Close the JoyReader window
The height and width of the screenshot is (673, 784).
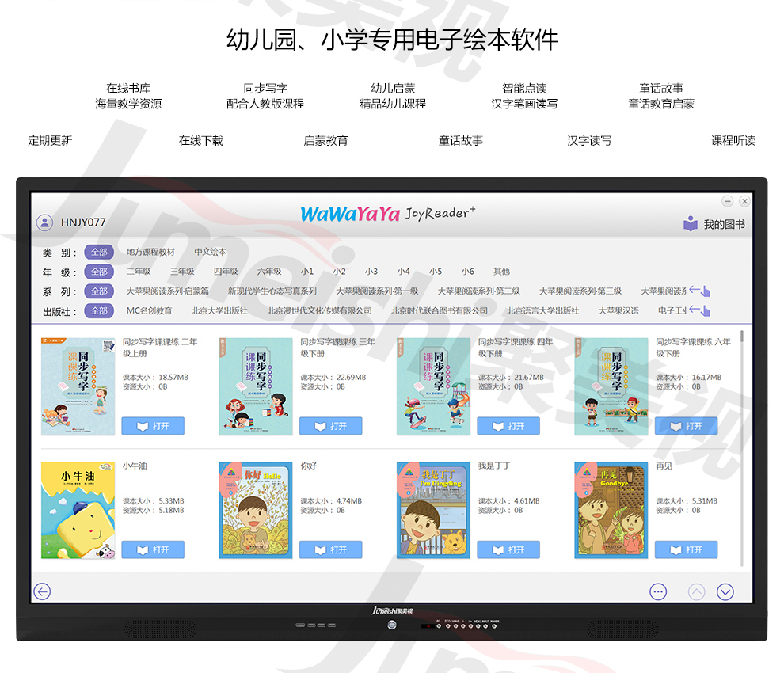click(x=744, y=201)
